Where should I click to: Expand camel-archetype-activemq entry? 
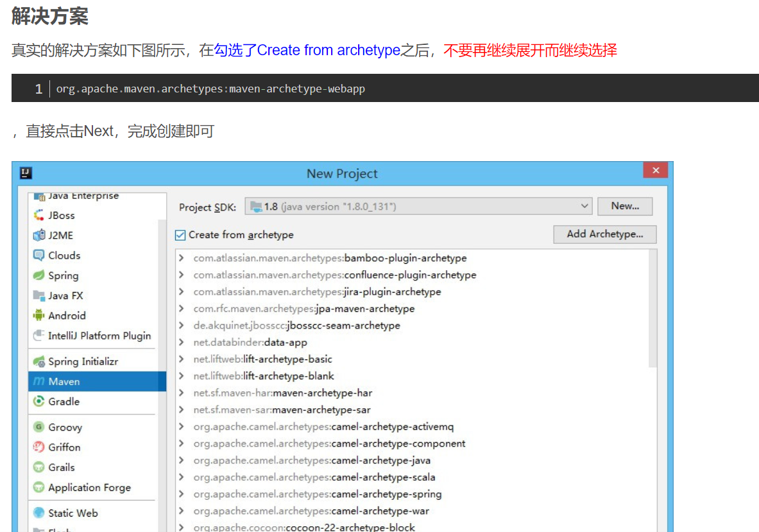182,427
